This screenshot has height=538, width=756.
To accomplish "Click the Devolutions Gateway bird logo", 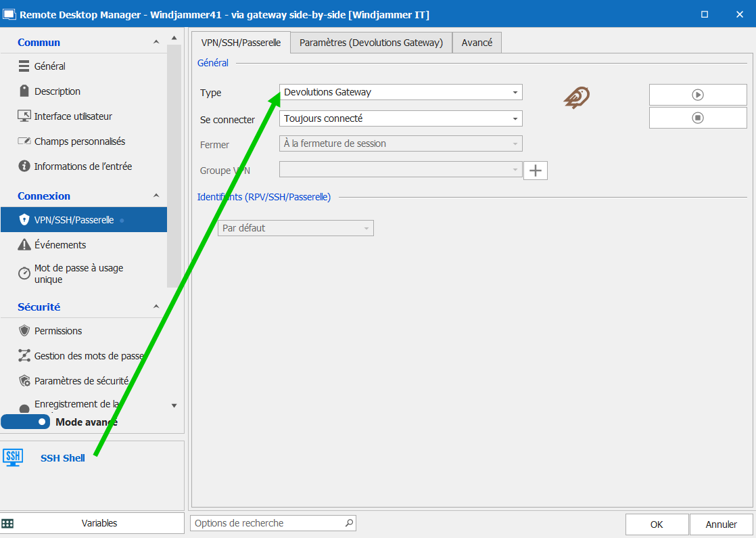I will (x=576, y=97).
